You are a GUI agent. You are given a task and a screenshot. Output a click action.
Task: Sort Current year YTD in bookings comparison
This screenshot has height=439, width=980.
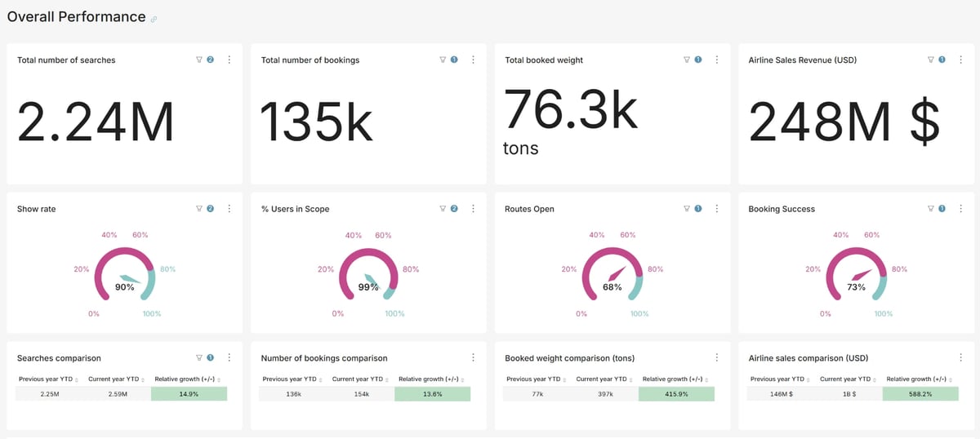point(385,379)
